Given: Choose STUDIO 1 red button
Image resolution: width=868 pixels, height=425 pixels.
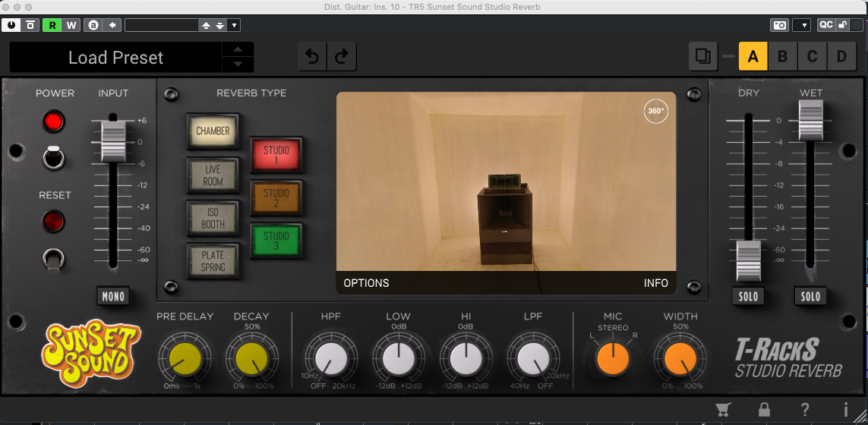Looking at the screenshot, I should (x=276, y=154).
